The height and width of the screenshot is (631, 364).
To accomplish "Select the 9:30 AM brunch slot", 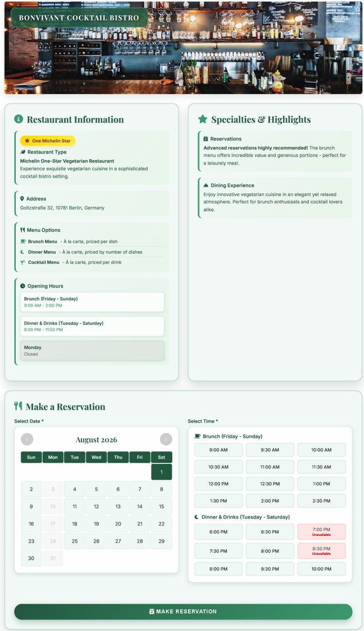I will (x=270, y=450).
